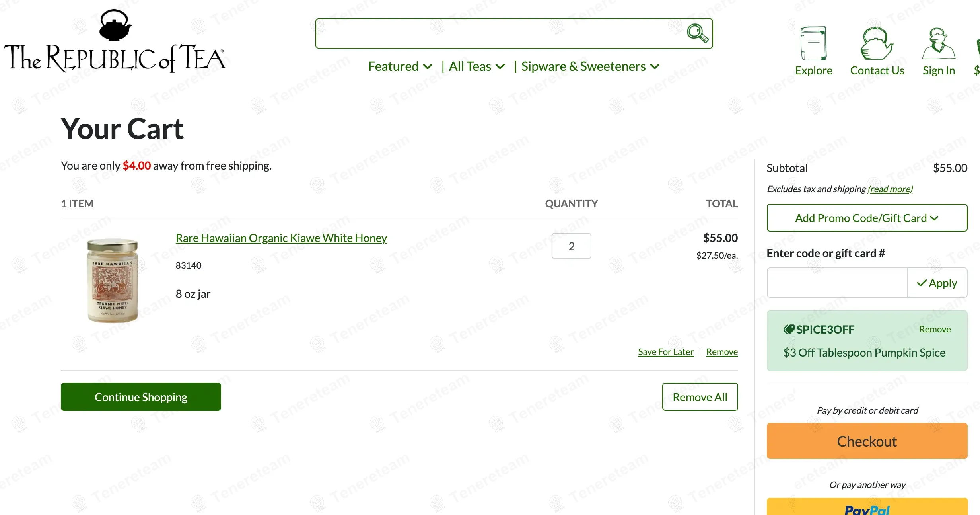Click the magnifying glass search icon

[x=697, y=33]
